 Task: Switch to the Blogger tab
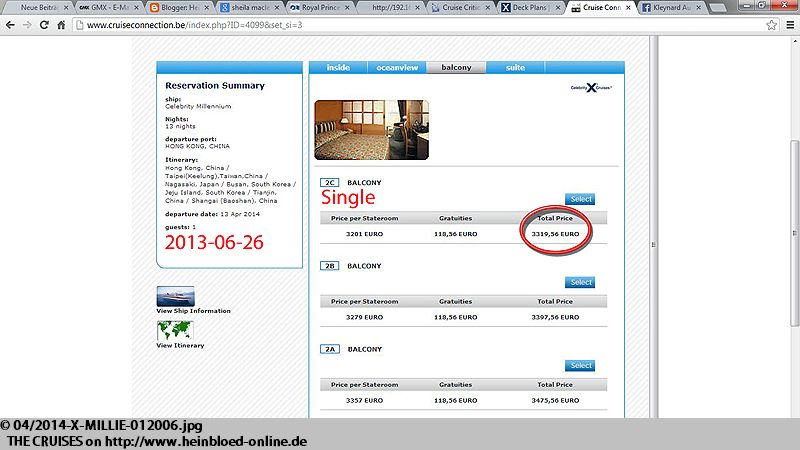coord(178,8)
